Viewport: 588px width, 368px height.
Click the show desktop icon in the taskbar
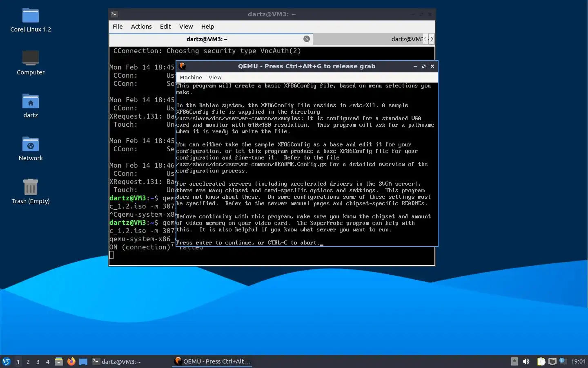pyautogui.click(x=83, y=361)
